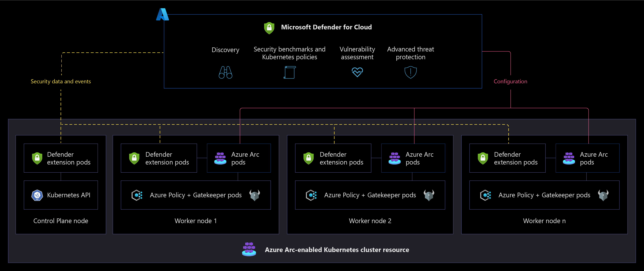The image size is (644, 271).
Task: Click the Worker node n caption
Action: tap(544, 221)
